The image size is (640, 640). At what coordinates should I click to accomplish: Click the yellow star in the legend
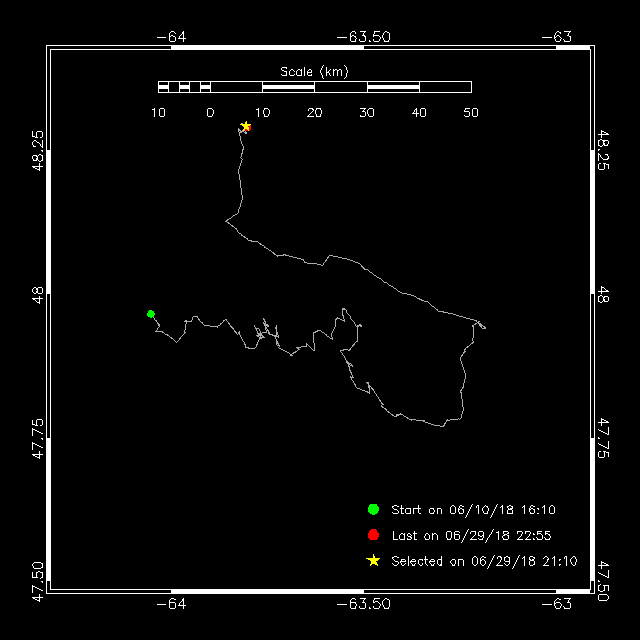tap(373, 561)
